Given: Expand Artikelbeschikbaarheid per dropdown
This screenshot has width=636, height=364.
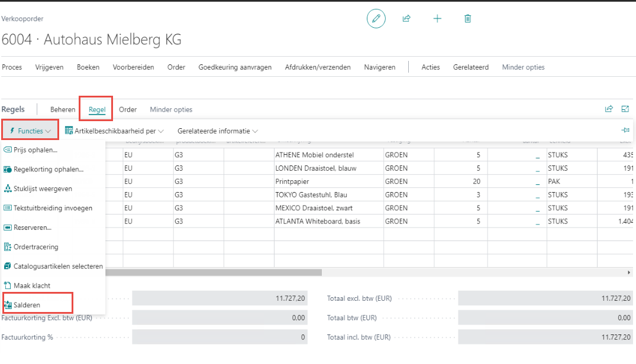Looking at the screenshot, I should click(x=114, y=131).
